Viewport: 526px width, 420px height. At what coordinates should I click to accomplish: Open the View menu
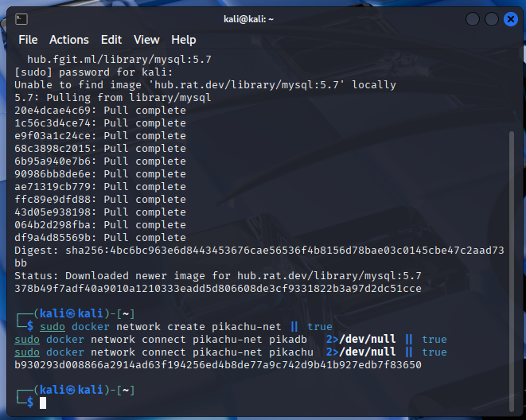pyautogui.click(x=146, y=40)
